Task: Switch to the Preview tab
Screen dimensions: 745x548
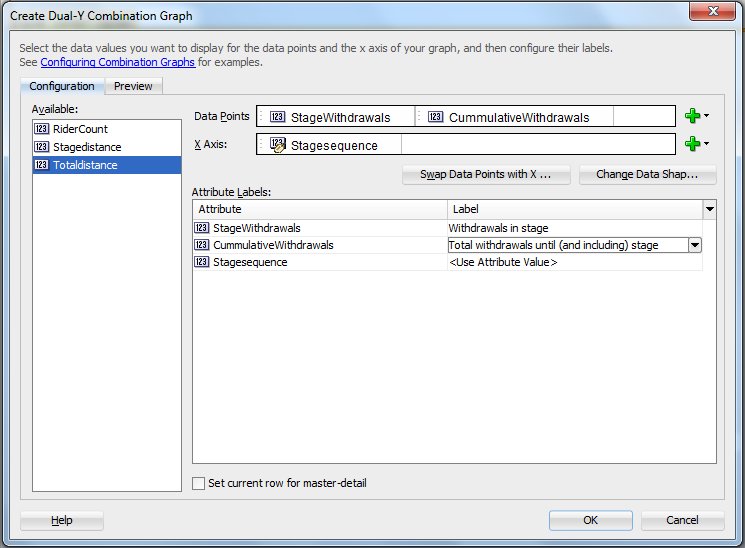Action: (x=133, y=86)
